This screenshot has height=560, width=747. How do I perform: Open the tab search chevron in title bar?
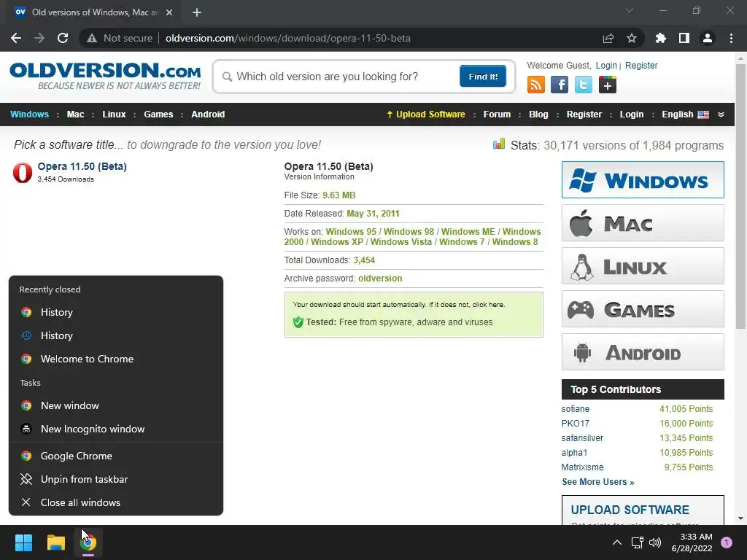tap(630, 10)
